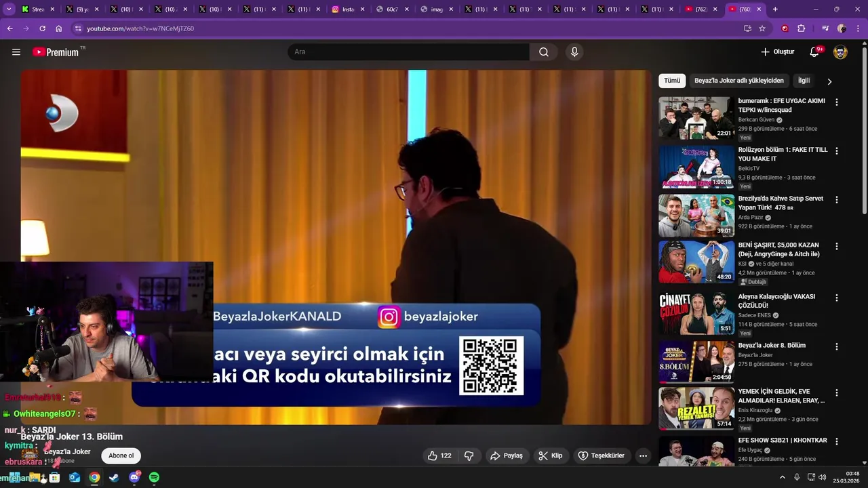The height and width of the screenshot is (488, 868).
Task: Open the BENİ ŞAŞIRT $5,000 KAZAN thumbnail
Action: pos(696,262)
